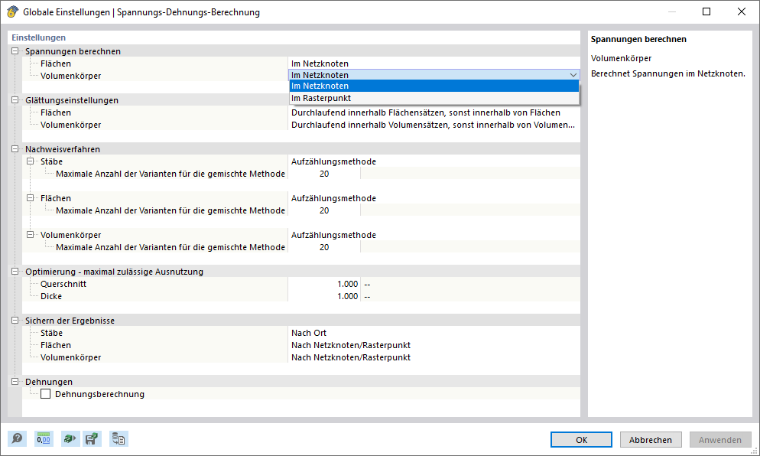Close the dialog with the X button
The height and width of the screenshot is (456, 760).
[742, 12]
